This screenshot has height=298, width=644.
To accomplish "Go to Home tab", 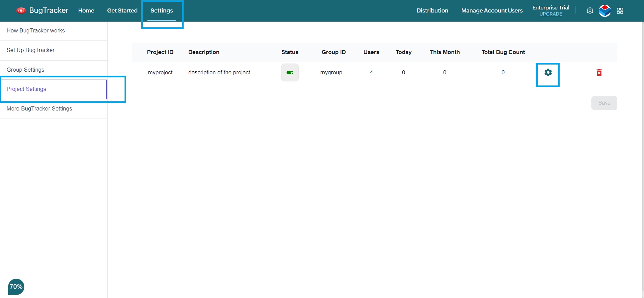I will (x=86, y=10).
